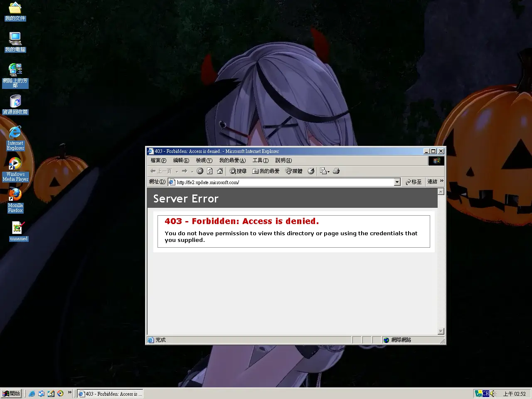
Task: Expand the 連結 links toolbar chevron
Action: point(441,181)
